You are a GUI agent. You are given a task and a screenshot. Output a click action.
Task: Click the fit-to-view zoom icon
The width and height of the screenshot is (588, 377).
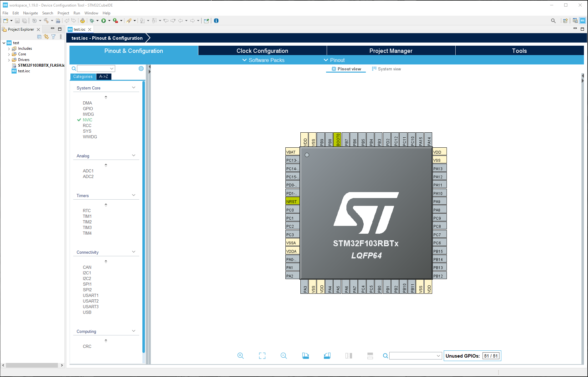tap(262, 356)
